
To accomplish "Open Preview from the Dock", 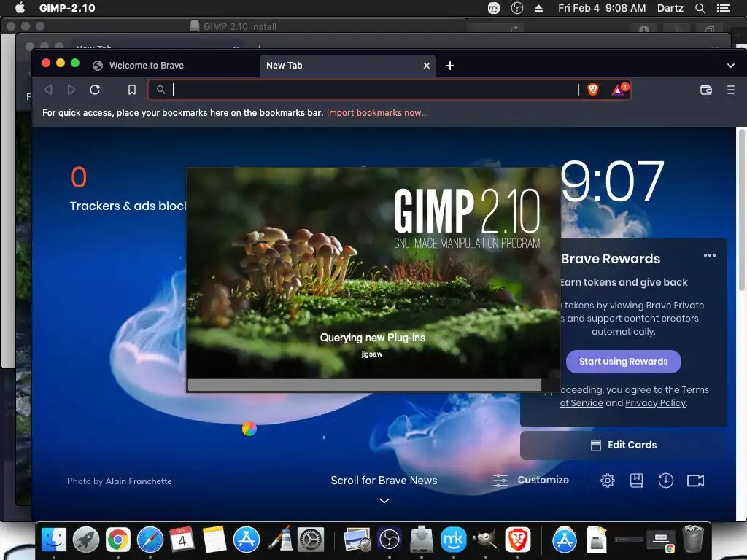I will point(357,540).
